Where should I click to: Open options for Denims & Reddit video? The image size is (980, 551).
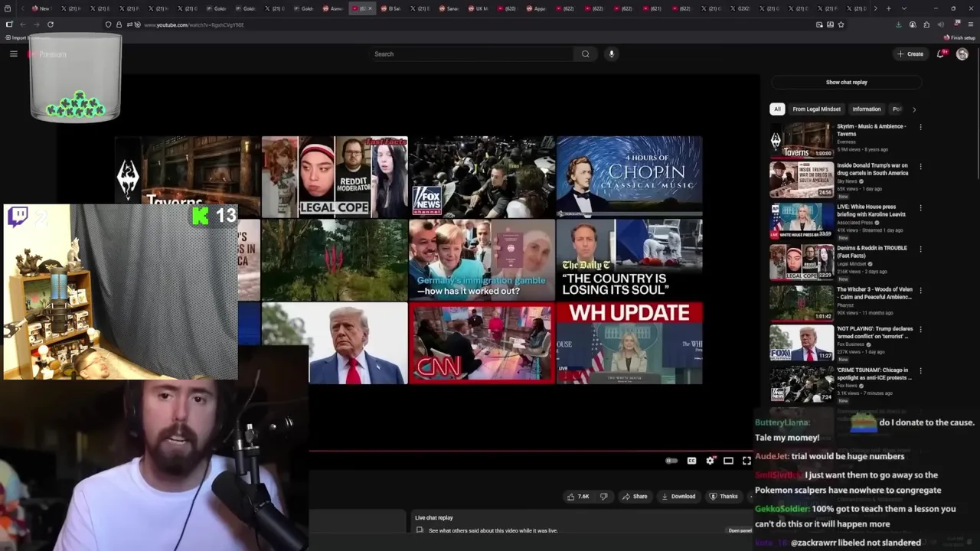pos(920,249)
